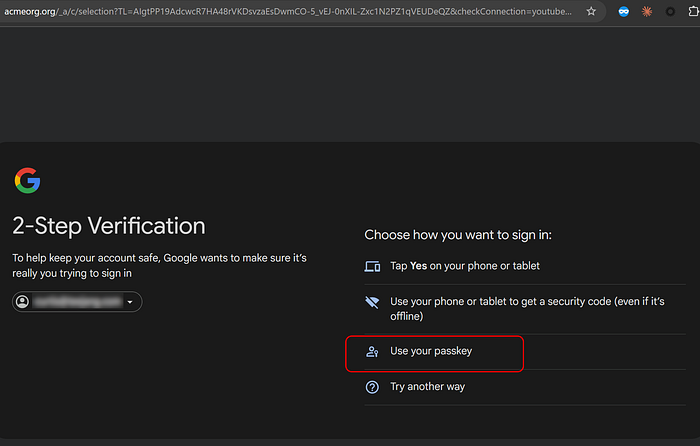The image size is (700, 446).
Task: Open the account switcher dropdown
Action: 77,302
